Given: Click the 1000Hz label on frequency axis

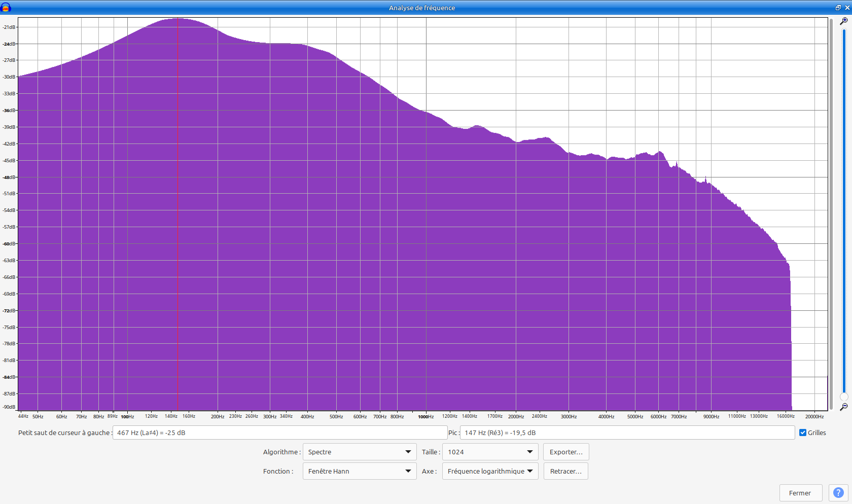Looking at the screenshot, I should (x=426, y=417).
